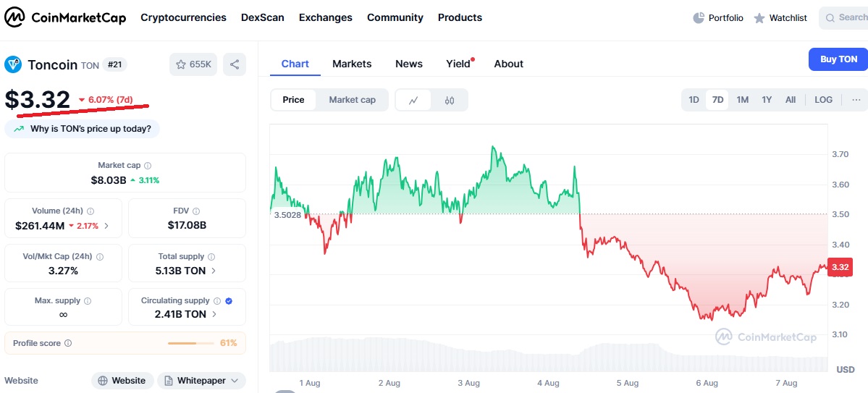868x393 pixels.
Task: Click the CoinMarketCap logo
Action: pyautogui.click(x=65, y=17)
